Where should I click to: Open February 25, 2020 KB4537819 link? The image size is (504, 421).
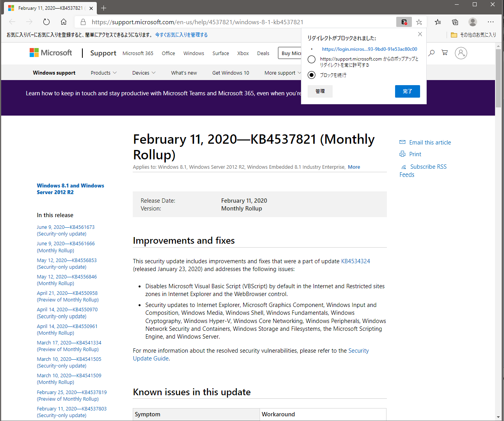72,396
